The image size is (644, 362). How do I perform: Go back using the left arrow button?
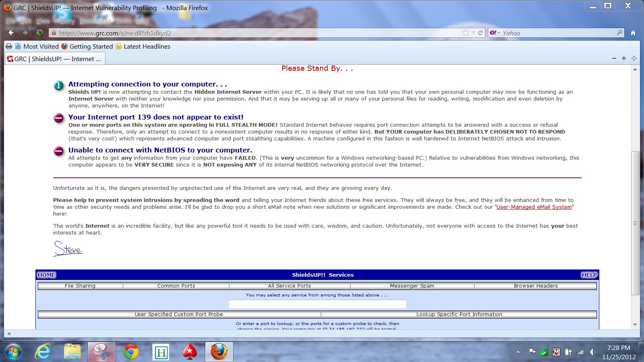point(11,33)
